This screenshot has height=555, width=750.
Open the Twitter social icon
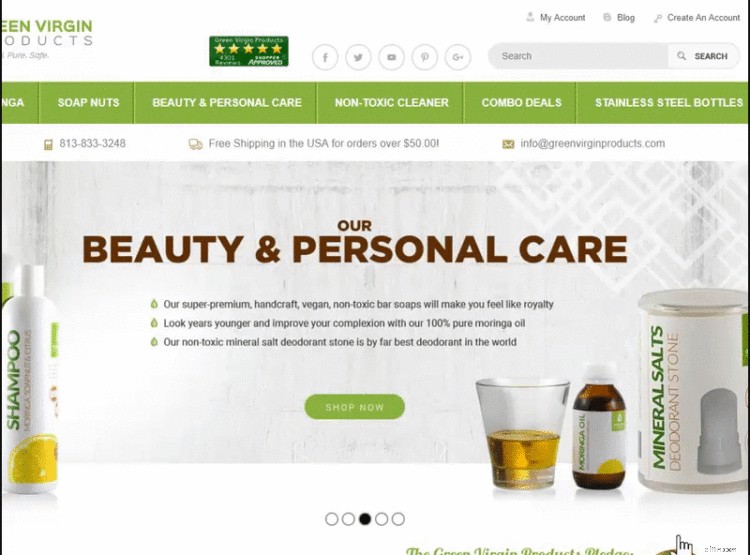(x=358, y=57)
